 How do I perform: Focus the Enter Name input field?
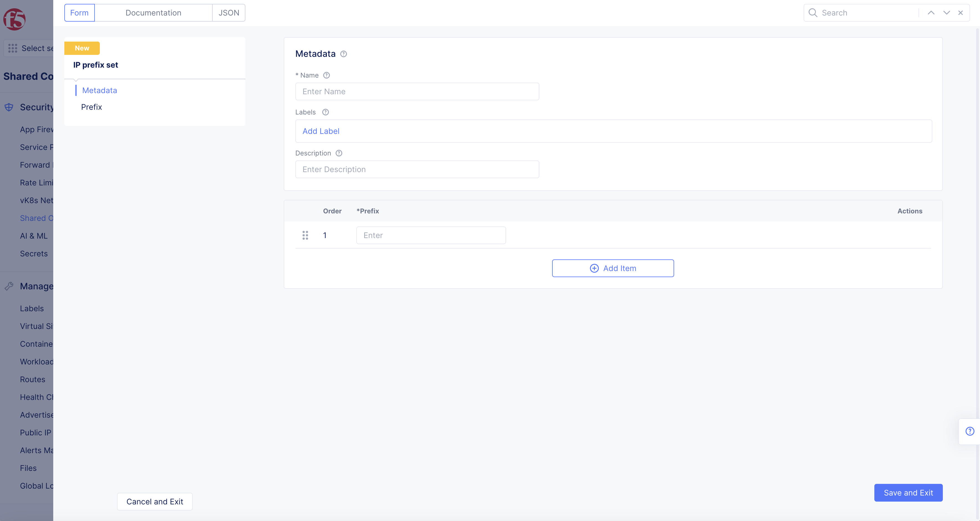[417, 92]
